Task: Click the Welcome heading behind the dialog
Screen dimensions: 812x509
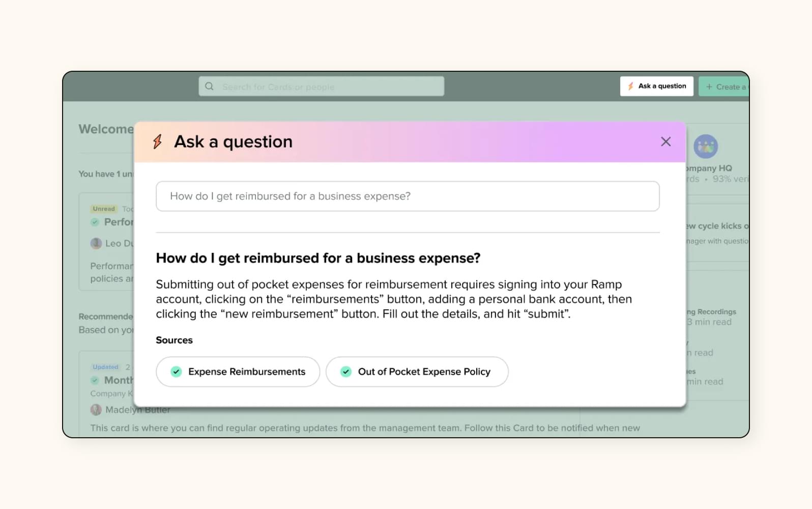Action: pyautogui.click(x=106, y=129)
